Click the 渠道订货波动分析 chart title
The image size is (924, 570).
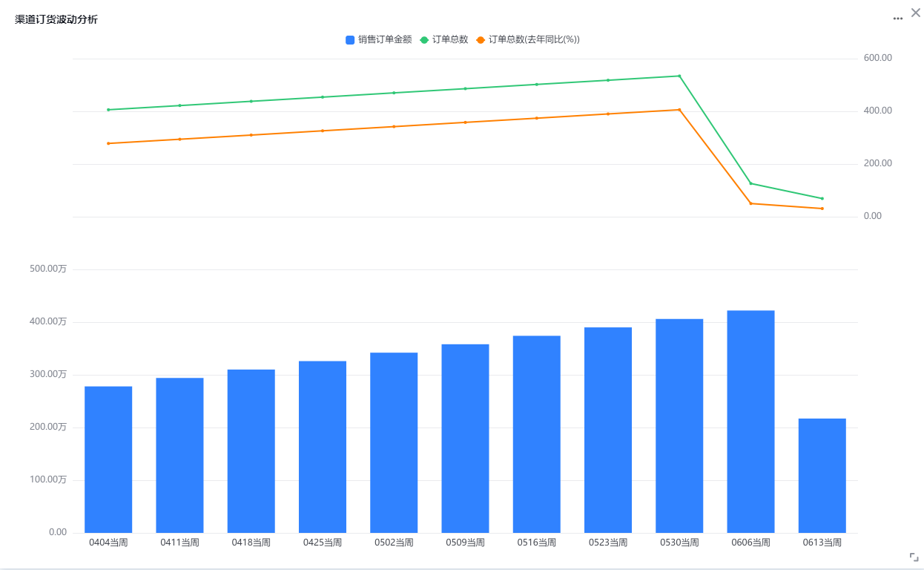tap(56, 19)
